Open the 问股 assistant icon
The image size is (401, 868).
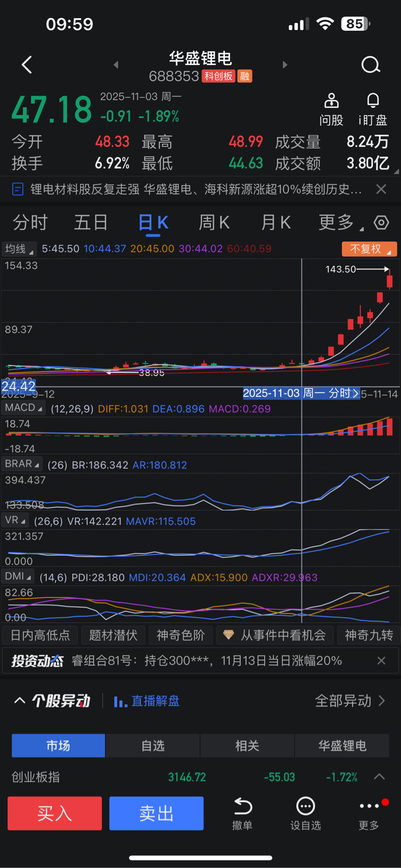[332, 100]
